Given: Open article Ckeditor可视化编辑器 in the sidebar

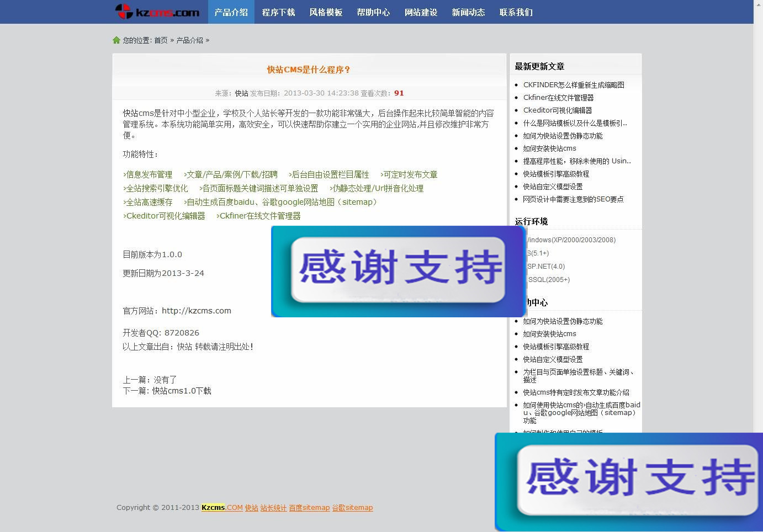Looking at the screenshot, I should coord(557,110).
